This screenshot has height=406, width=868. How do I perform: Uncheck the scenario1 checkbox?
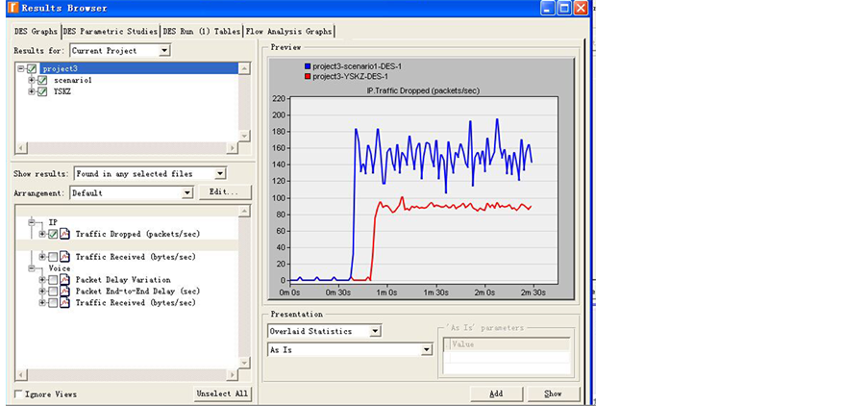(x=42, y=81)
